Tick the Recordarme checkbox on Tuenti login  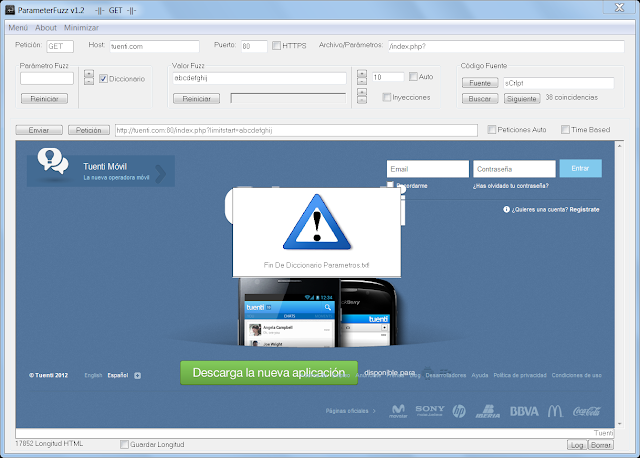pos(390,185)
